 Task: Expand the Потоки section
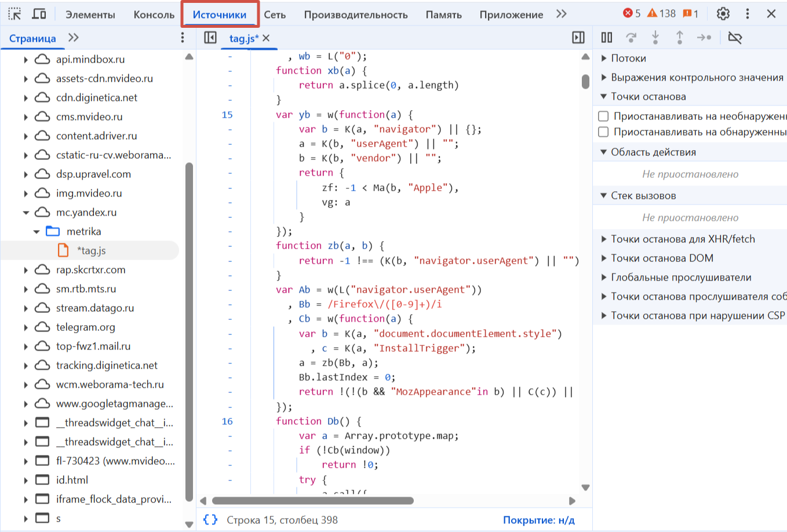point(604,58)
